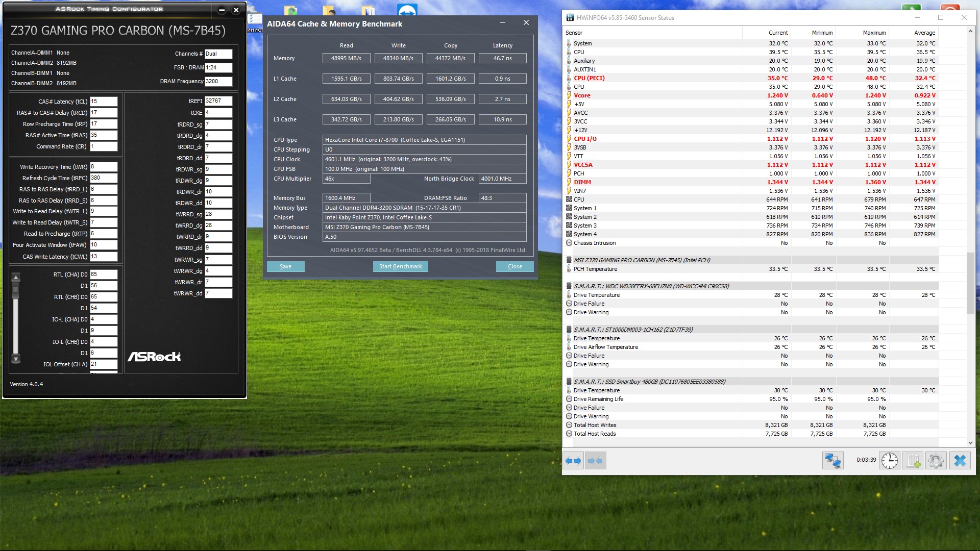980x551 pixels.
Task: Click DRAM Frequency field in Timing Configurator
Action: pyautogui.click(x=218, y=81)
